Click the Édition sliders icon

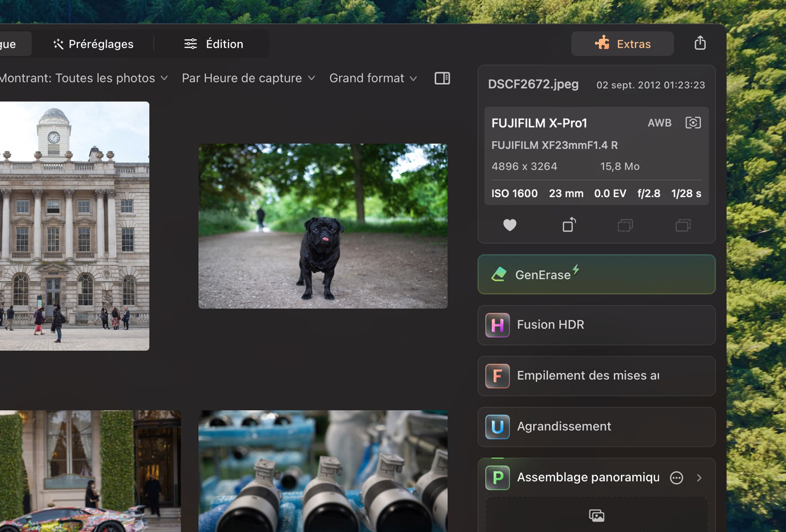191,44
